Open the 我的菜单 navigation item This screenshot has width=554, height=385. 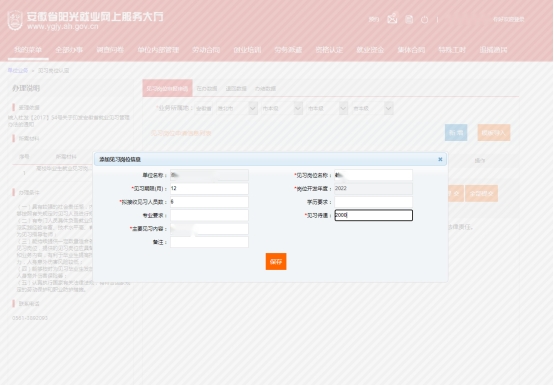coord(28,50)
